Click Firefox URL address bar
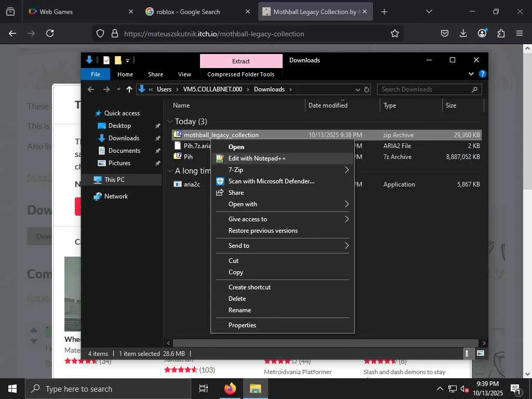 pos(247,33)
